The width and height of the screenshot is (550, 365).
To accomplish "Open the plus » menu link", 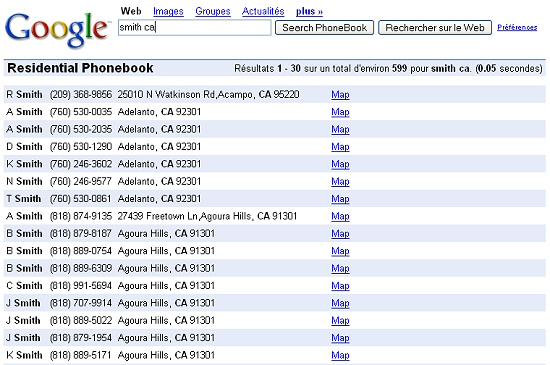I will click(309, 11).
